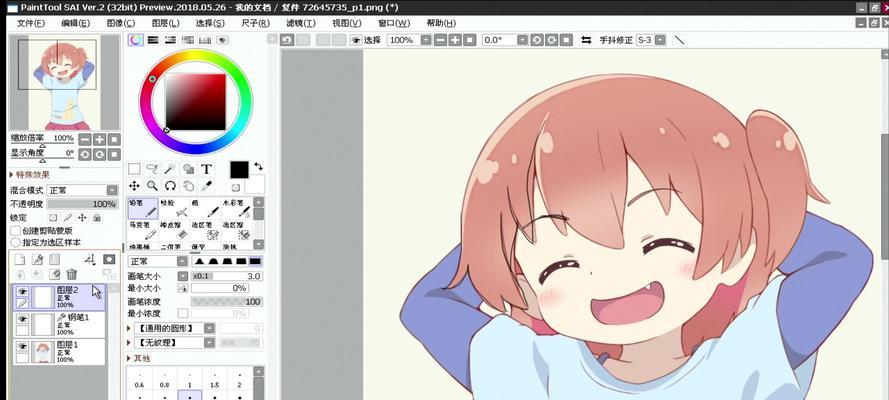Click the 画笔浓度 density slider
Viewport: 889px width, 400px height.
[226, 301]
